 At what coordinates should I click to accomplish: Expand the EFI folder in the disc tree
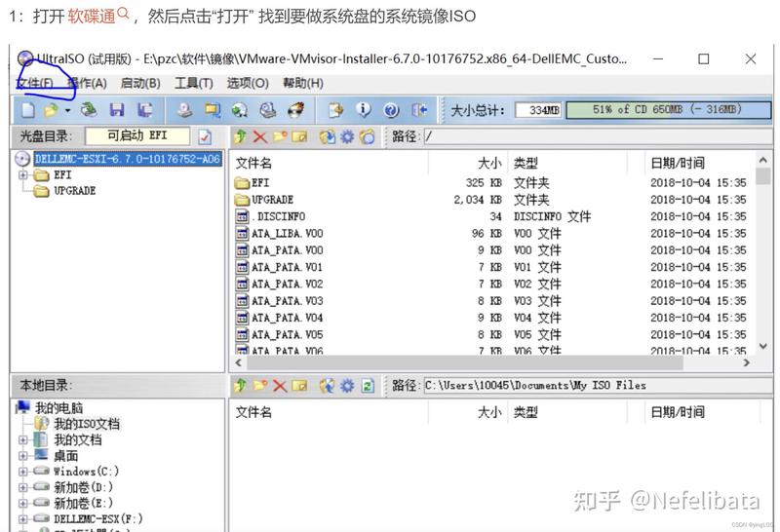point(22,175)
